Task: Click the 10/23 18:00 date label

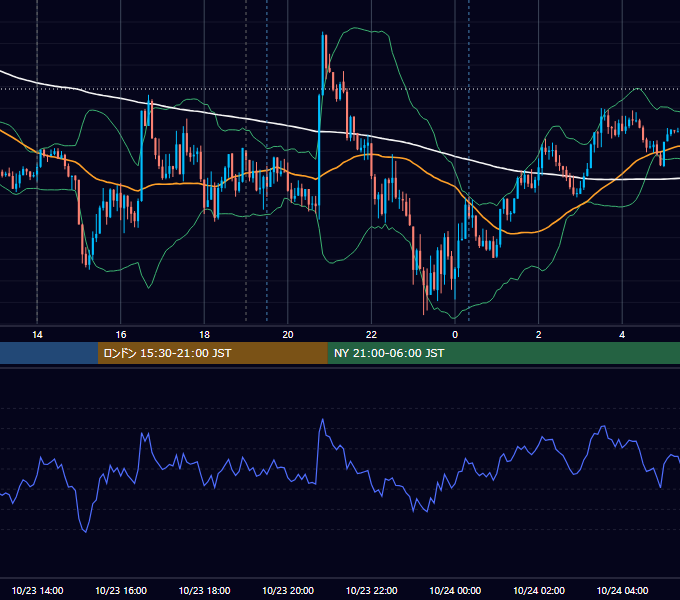Action: pos(204,590)
